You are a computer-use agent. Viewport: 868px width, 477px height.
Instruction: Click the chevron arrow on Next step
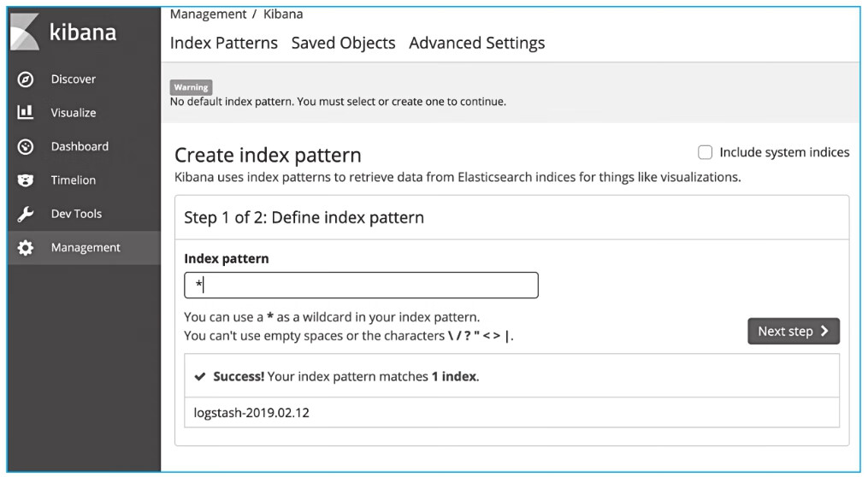(x=824, y=332)
